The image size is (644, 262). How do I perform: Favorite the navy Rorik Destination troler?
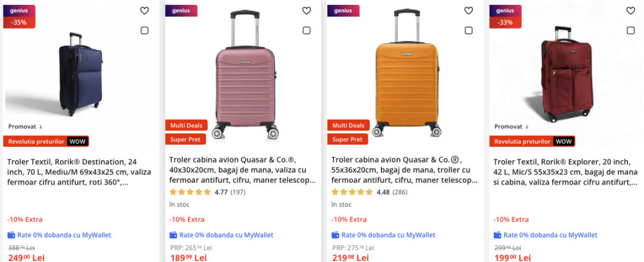click(x=144, y=11)
